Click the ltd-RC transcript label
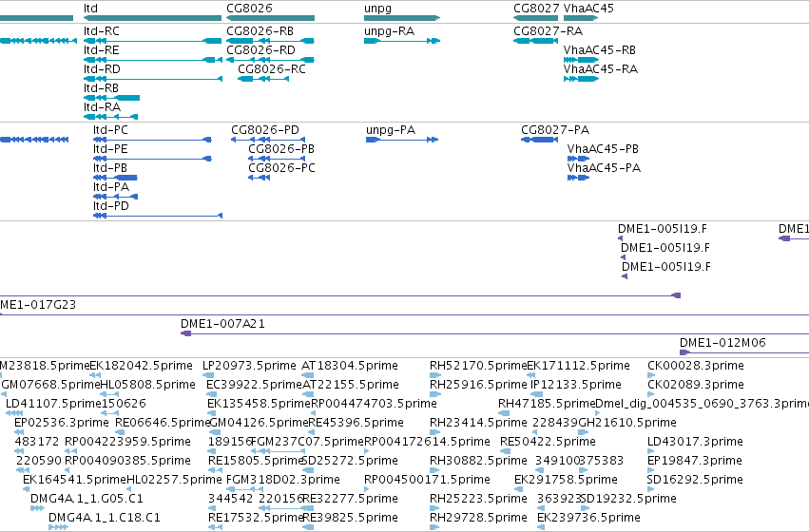This screenshot has height=532, width=809. pos(101,31)
